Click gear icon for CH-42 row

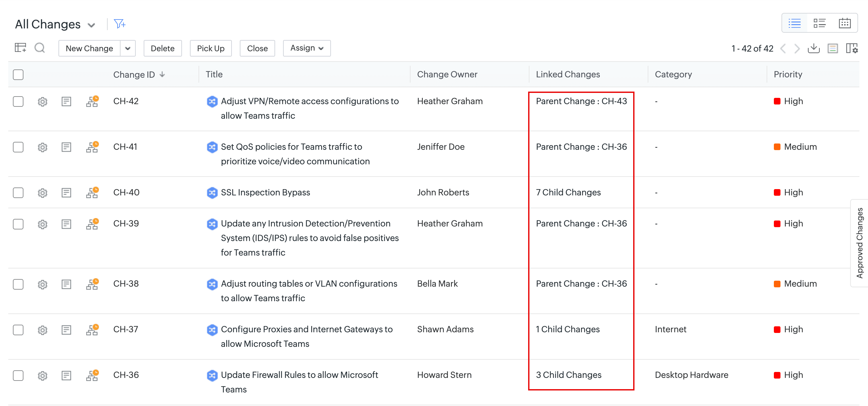tap(43, 101)
